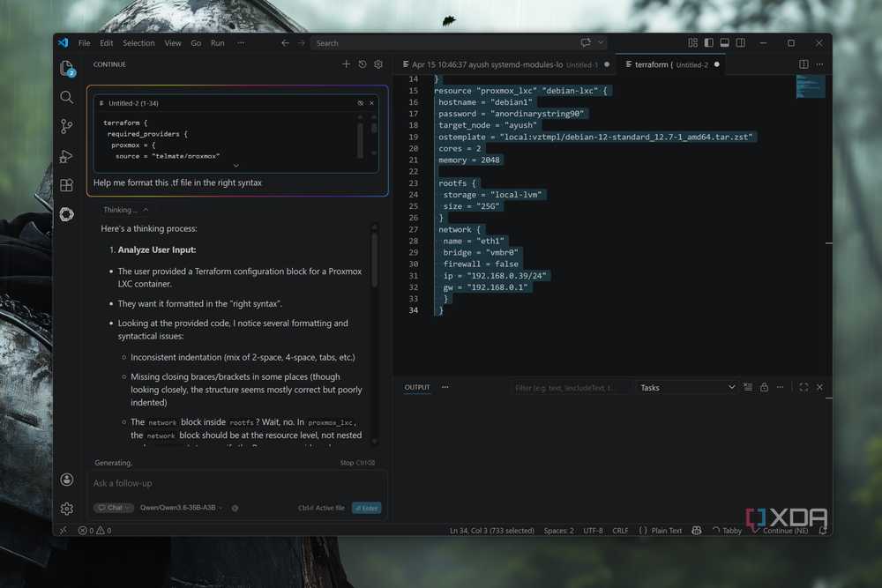Open the Continue (NE) status item
Screen dimensions: 882x588
781,530
